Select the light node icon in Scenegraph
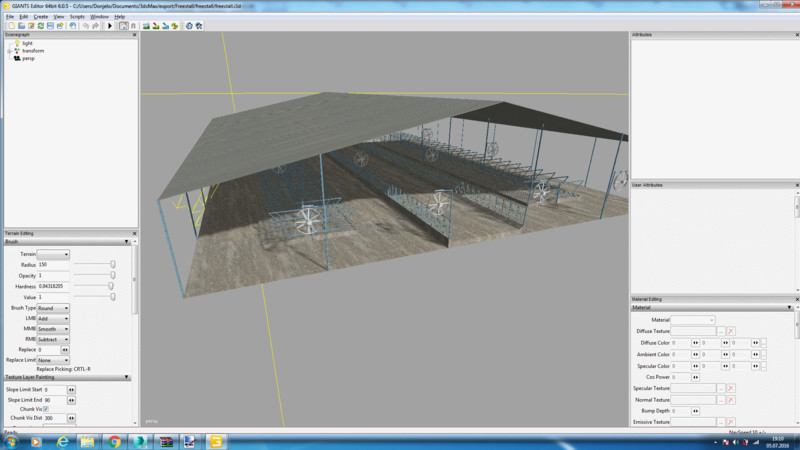The image size is (800, 450). pos(16,44)
